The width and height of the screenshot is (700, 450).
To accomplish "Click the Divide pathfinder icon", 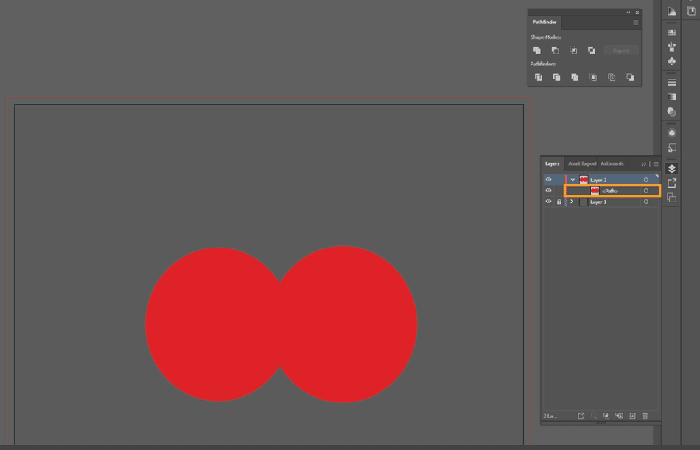I will 538,77.
